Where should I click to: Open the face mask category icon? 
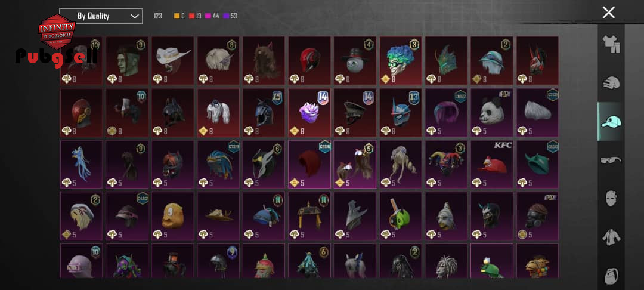611,198
